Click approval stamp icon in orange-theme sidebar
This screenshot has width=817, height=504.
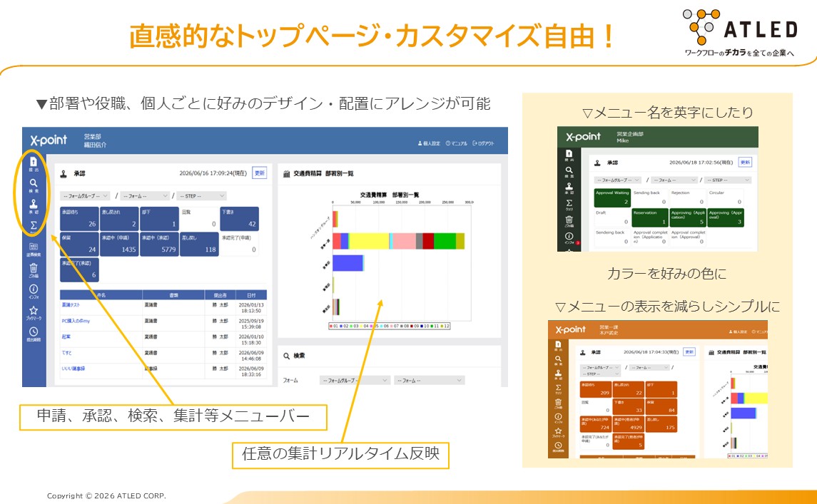click(x=558, y=374)
